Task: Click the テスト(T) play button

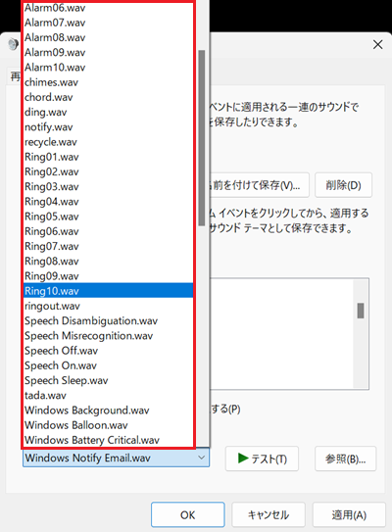Action: coord(262,459)
